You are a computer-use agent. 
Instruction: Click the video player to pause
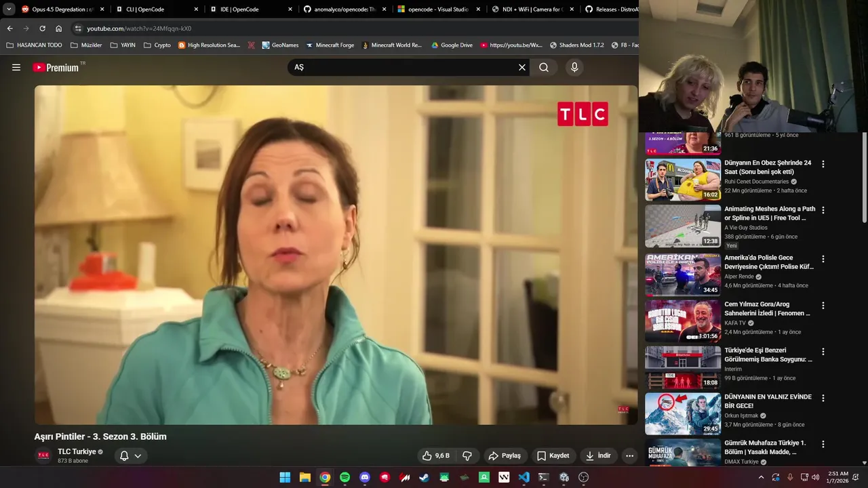tap(336, 255)
